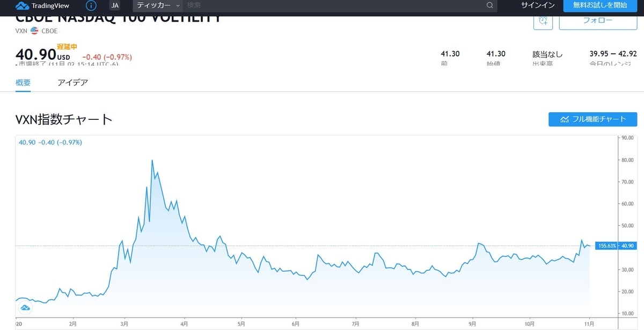Click the 3月 label on time axis
The width and height of the screenshot is (644, 330).
pos(125,324)
